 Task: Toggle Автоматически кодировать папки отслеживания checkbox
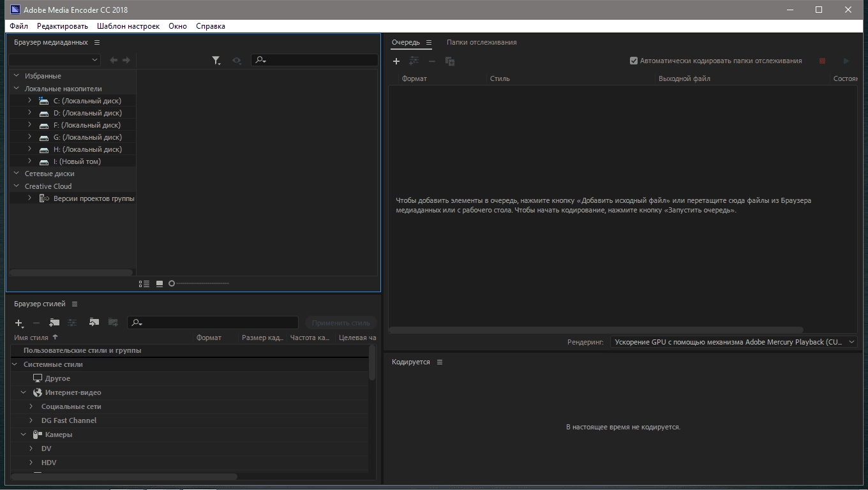tap(634, 61)
